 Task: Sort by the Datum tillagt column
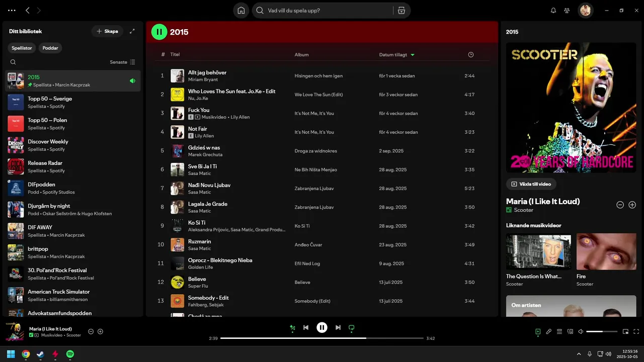click(396, 54)
